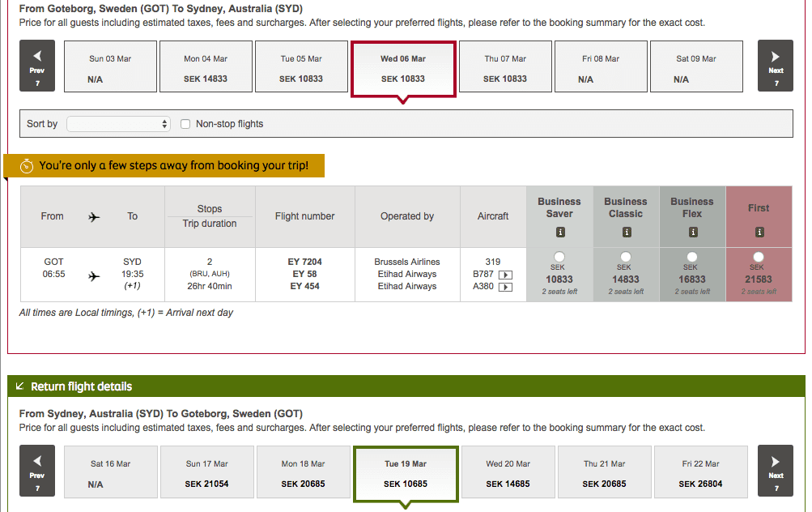Select Business Classic fare SEK 14833
This screenshot has width=812, height=512.
(626, 257)
